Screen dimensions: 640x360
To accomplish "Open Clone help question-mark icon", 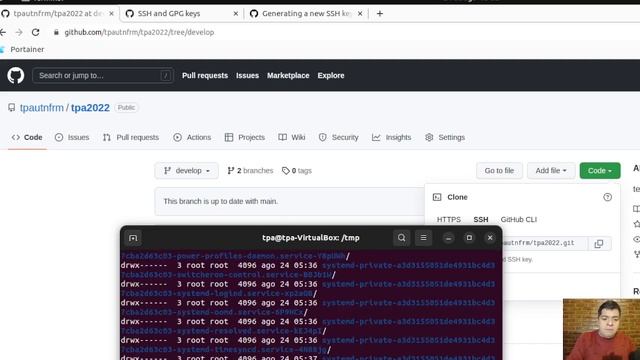I will (x=607, y=197).
